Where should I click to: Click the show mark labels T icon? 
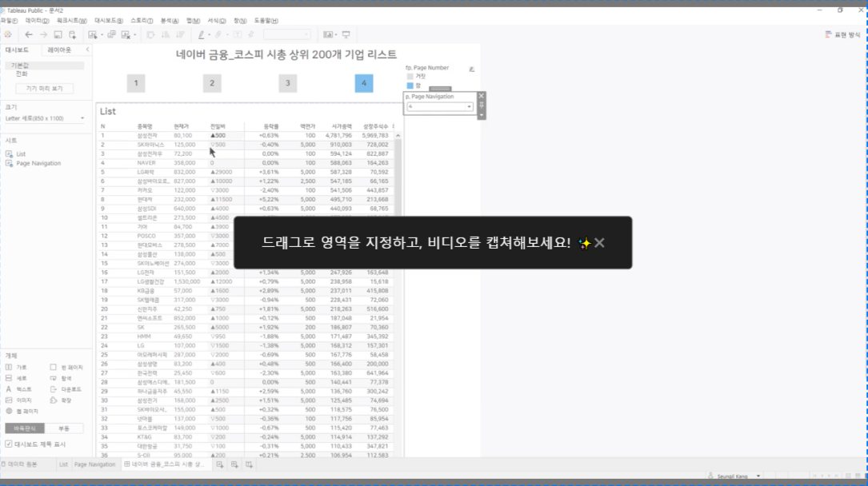point(237,34)
